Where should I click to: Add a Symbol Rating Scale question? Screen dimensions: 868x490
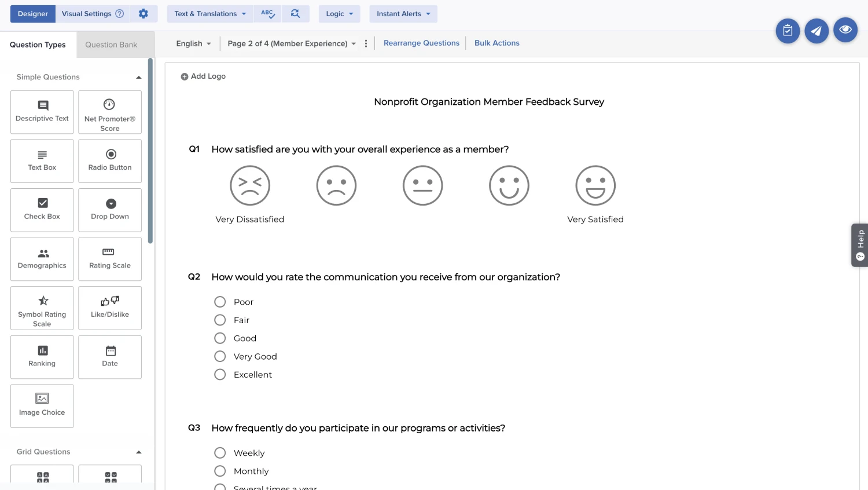click(x=42, y=308)
